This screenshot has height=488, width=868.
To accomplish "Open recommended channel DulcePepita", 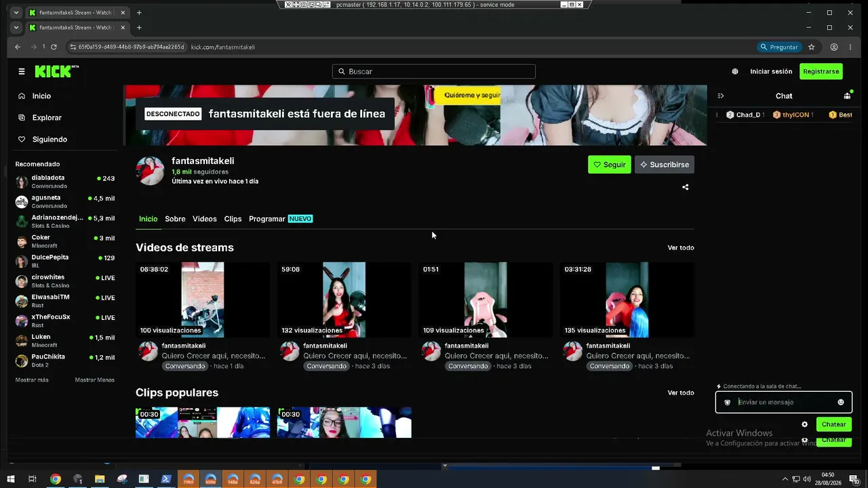I will (x=66, y=261).
